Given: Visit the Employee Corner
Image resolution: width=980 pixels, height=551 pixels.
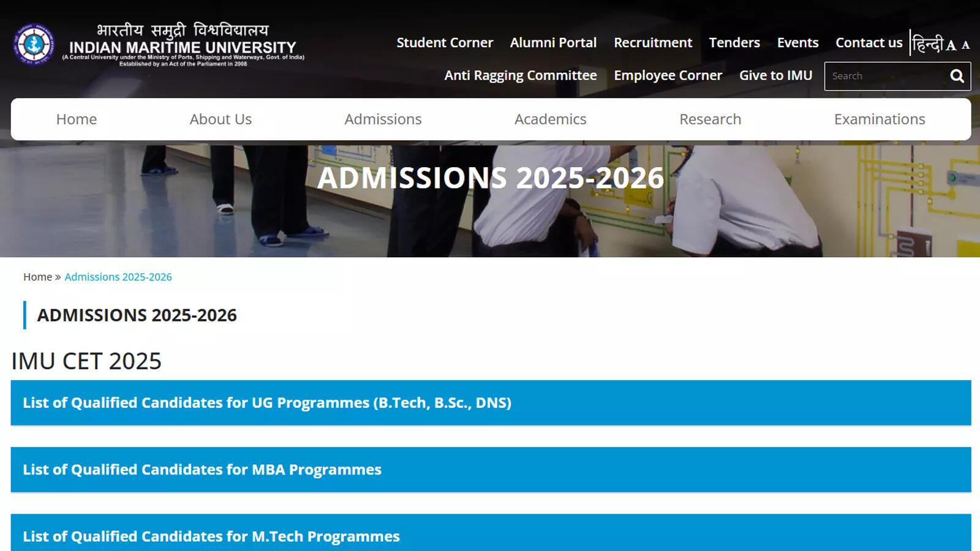Looking at the screenshot, I should click(x=668, y=75).
